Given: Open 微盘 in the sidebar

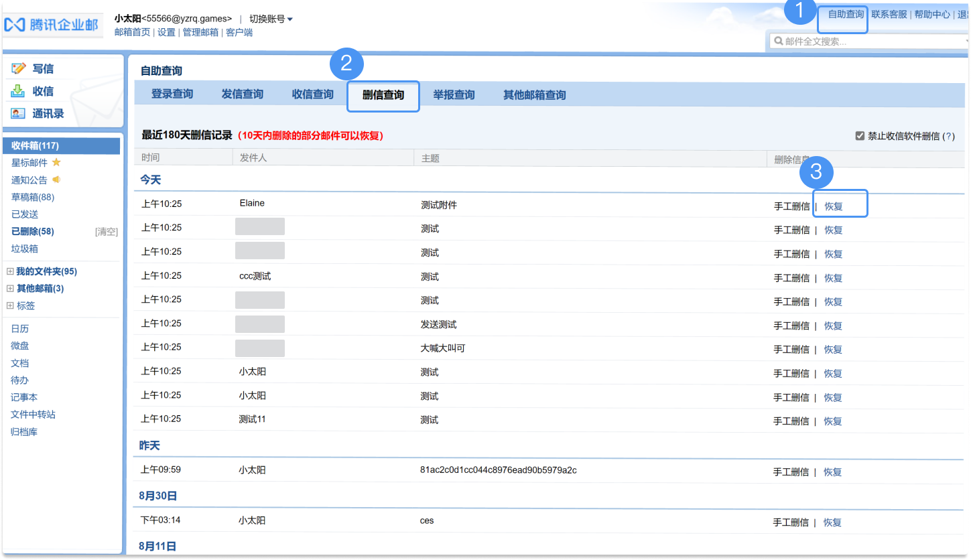Looking at the screenshot, I should [20, 346].
